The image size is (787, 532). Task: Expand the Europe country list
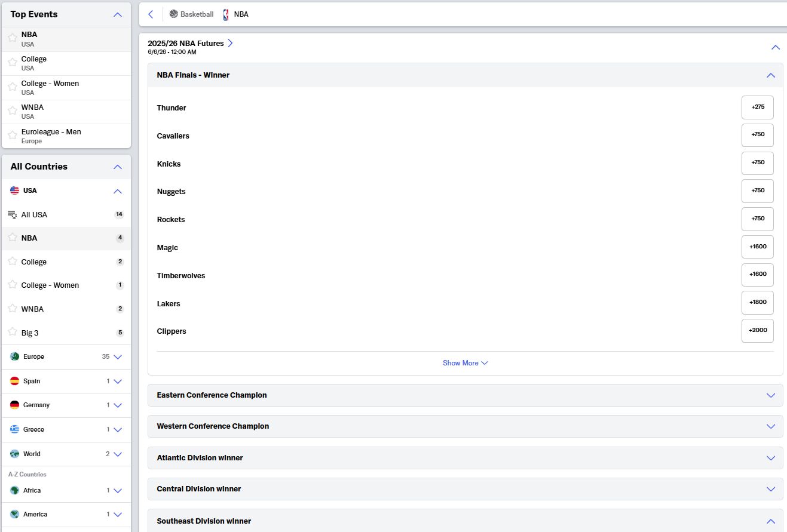(118, 357)
